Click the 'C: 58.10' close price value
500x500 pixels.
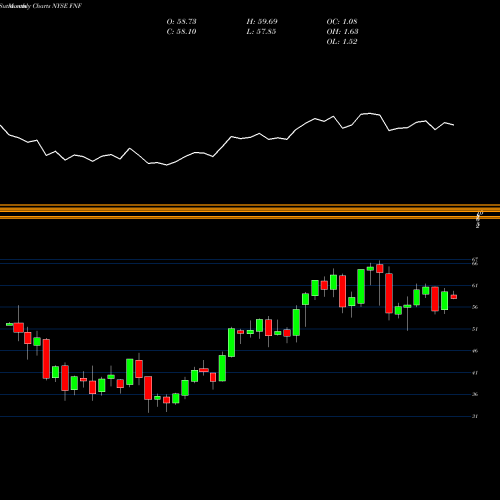pyautogui.click(x=181, y=32)
